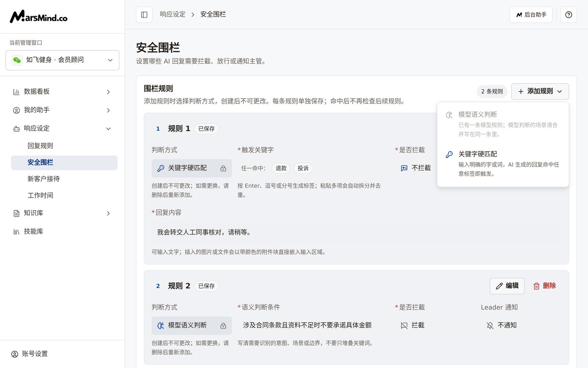Viewport: 588px width, 368px height.
Task: Click the 模型语义判断 locked field in rule 2
Action: 192,326
